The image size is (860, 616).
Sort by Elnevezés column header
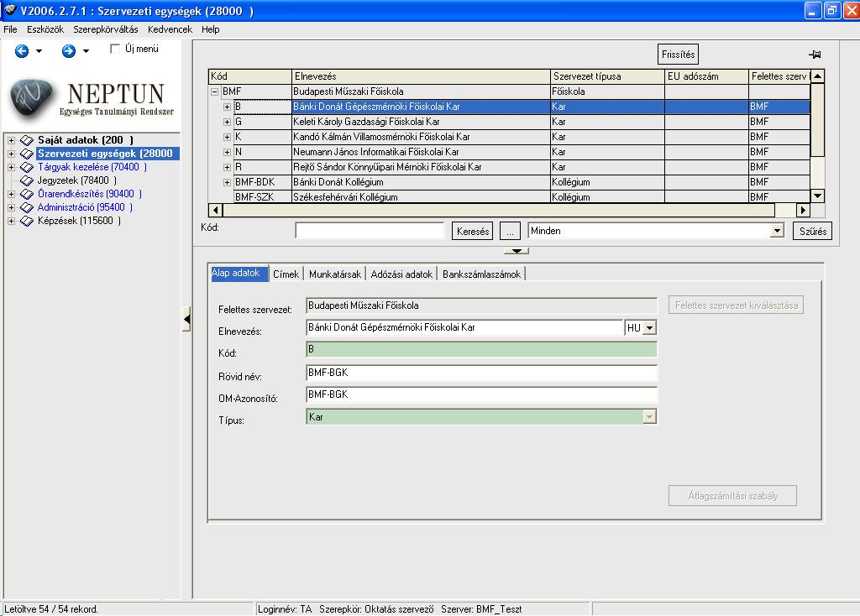point(421,76)
